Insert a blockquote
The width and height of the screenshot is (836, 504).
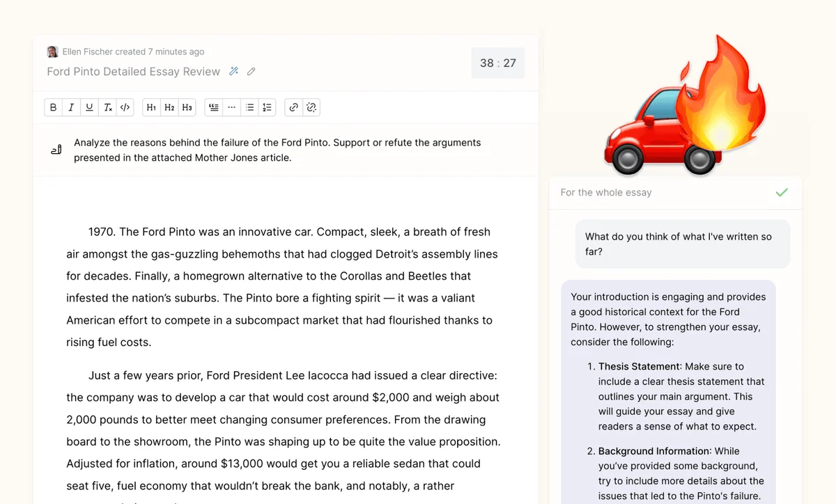coord(213,107)
